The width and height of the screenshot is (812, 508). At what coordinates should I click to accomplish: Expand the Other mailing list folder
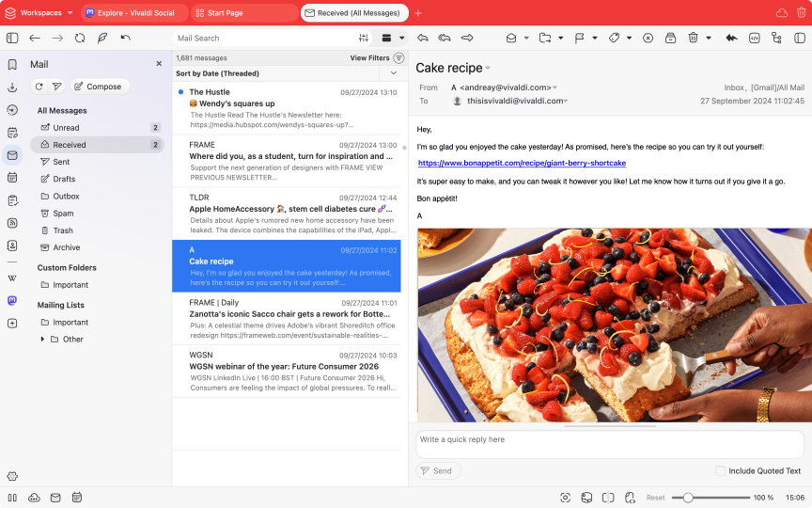point(41,339)
